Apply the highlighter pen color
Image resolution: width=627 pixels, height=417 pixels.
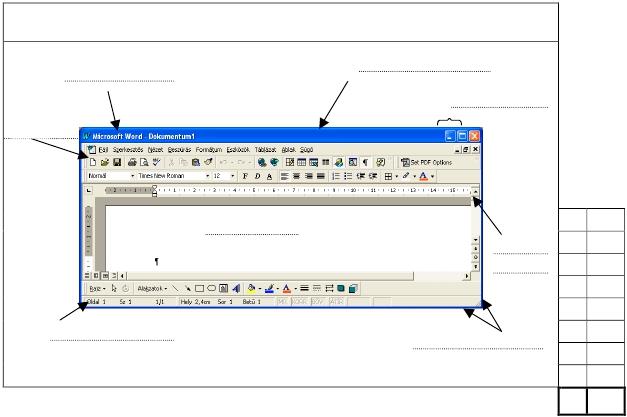406,176
